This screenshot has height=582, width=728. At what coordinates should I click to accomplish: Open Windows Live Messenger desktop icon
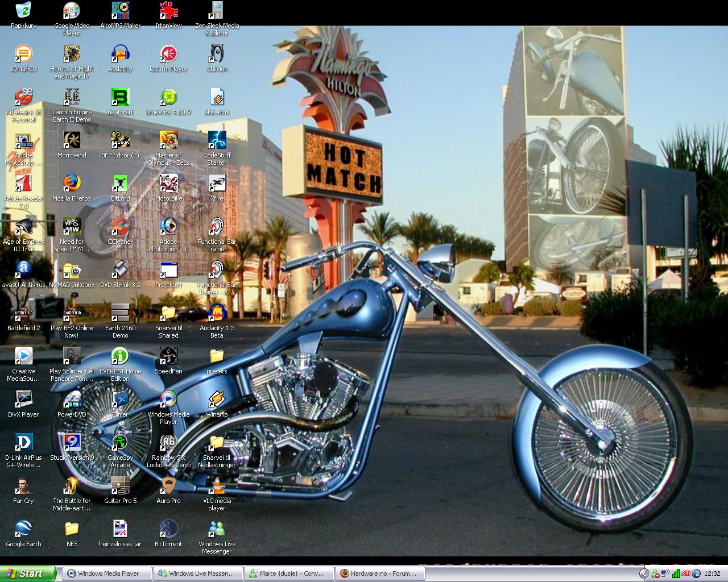coord(217,537)
